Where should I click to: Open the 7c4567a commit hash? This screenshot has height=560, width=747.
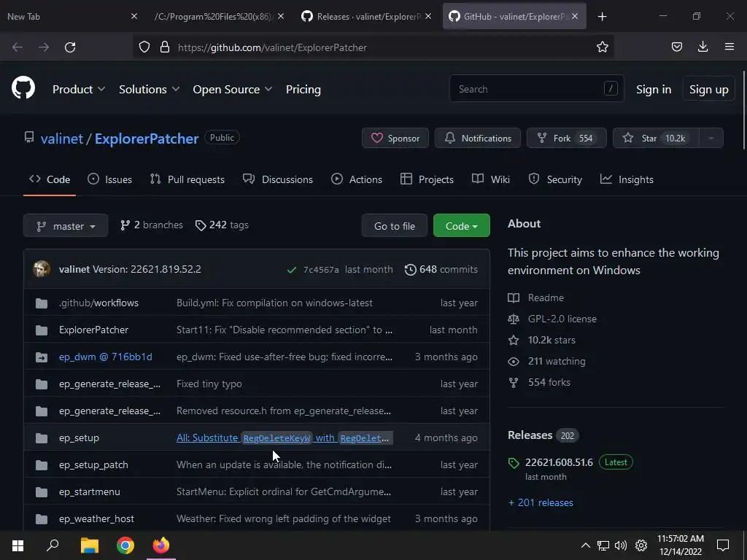click(x=321, y=270)
